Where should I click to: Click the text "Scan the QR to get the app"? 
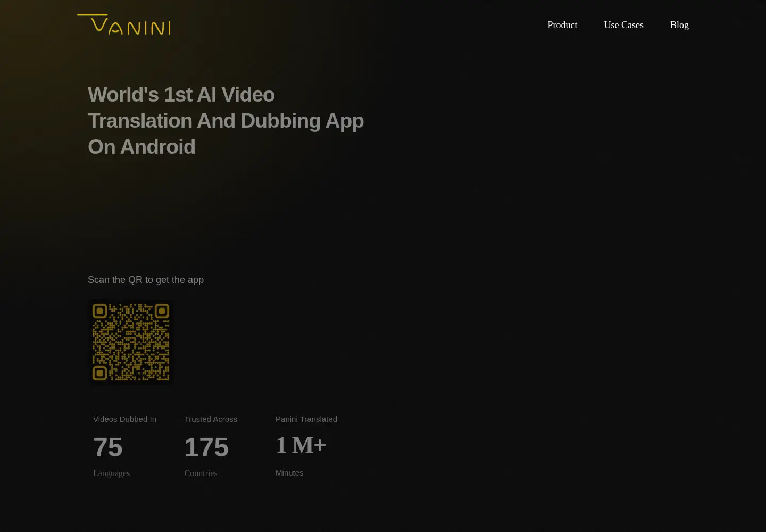tap(146, 280)
